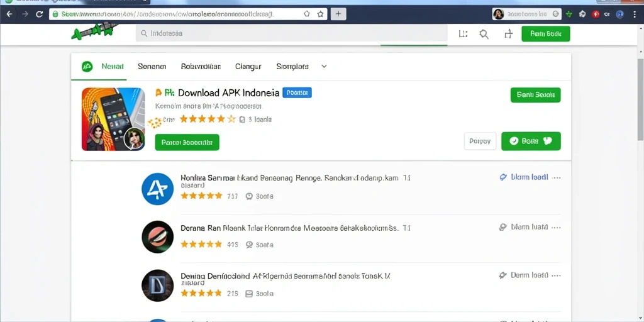Switch to the Bokrwokian tab

[x=201, y=66]
